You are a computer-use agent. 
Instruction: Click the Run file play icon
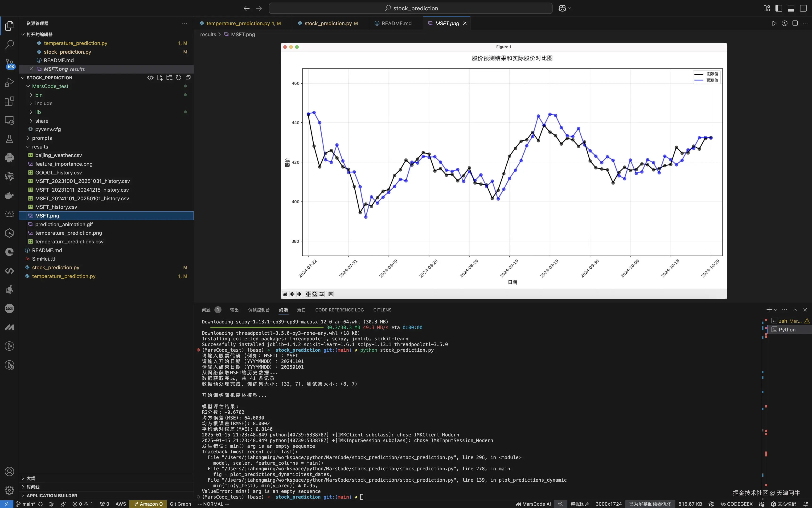coord(774,24)
